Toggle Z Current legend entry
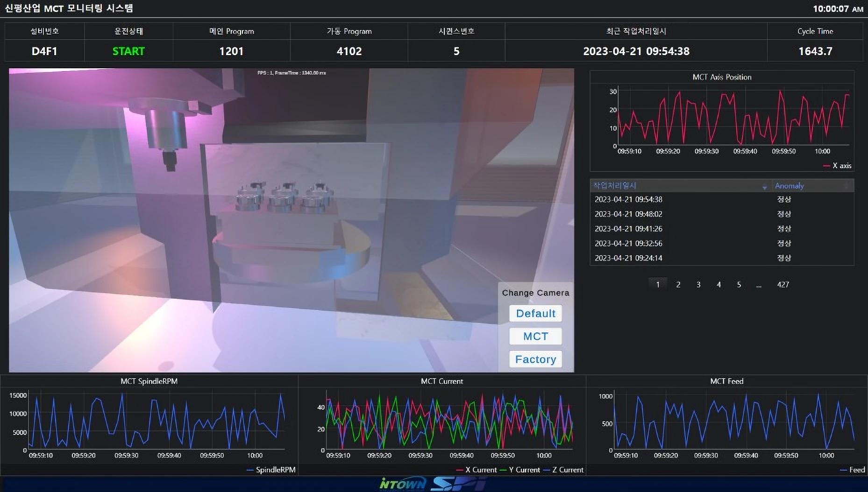 click(563, 470)
